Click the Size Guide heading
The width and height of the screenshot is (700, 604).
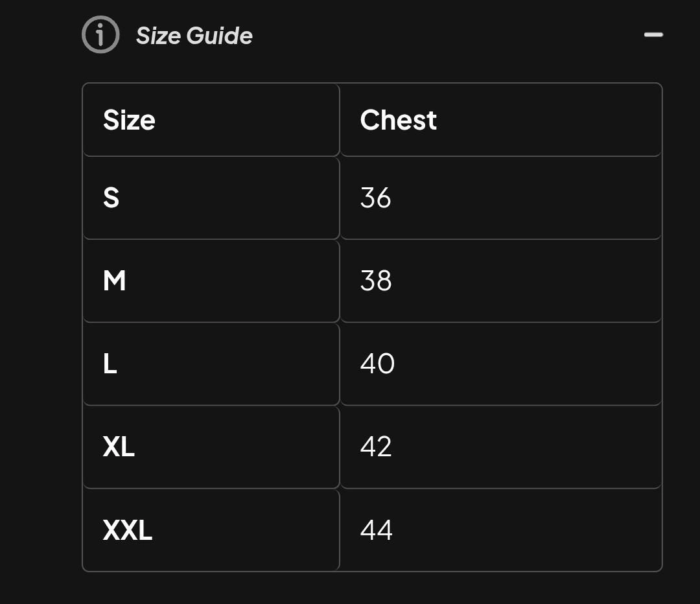(x=193, y=36)
